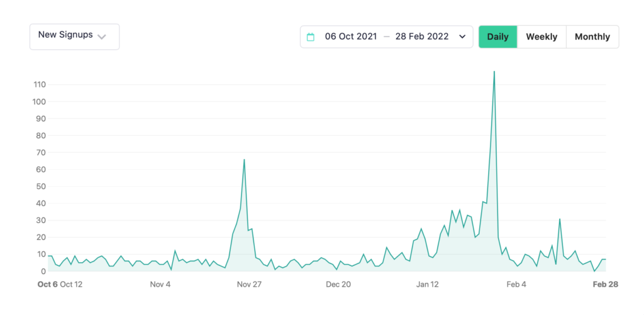The width and height of the screenshot is (644, 315).
Task: Click the Oct 6 x-axis label
Action: click(x=47, y=284)
